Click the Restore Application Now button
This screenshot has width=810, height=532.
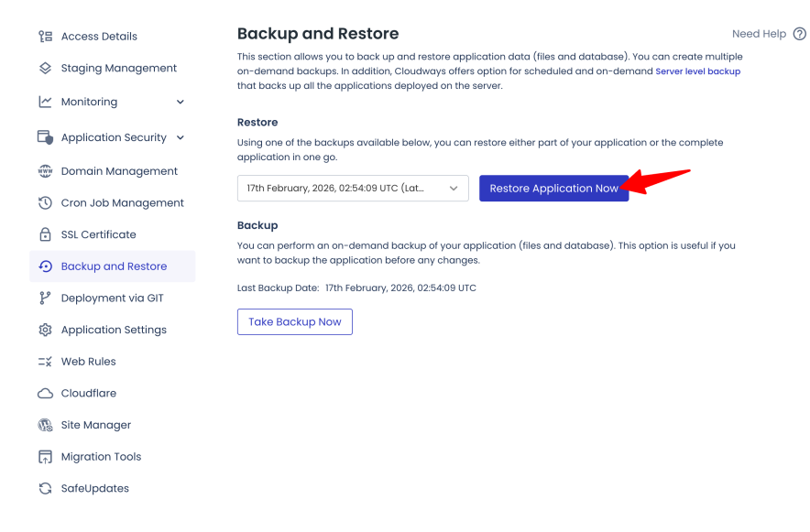pyautogui.click(x=553, y=188)
